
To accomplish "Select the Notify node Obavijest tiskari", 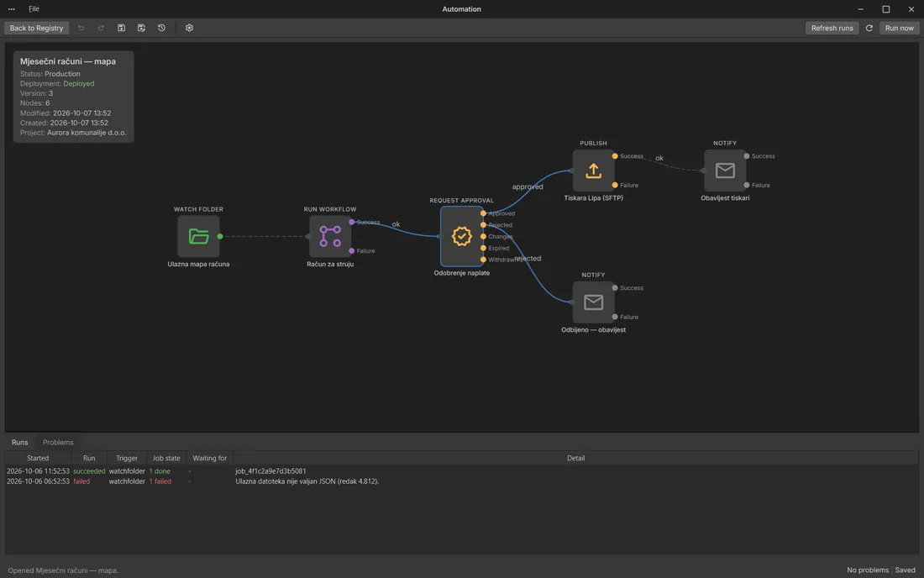I will pos(725,171).
